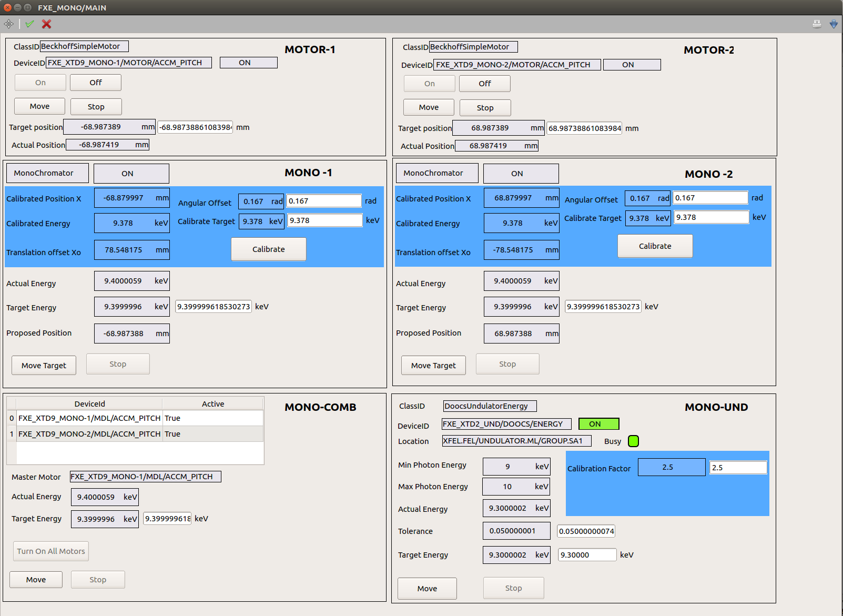
Task: Edit MOTOR-1 target position input field
Action: click(196, 127)
